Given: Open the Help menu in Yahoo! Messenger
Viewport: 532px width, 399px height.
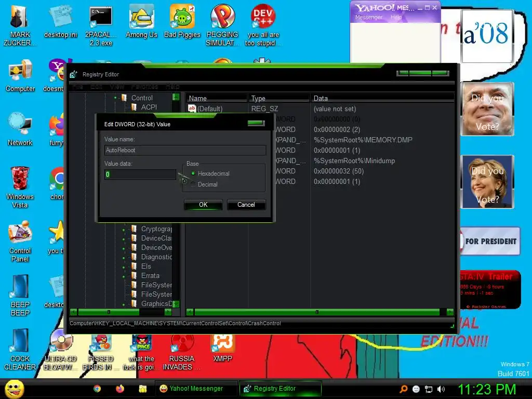Looking at the screenshot, I should [396, 17].
